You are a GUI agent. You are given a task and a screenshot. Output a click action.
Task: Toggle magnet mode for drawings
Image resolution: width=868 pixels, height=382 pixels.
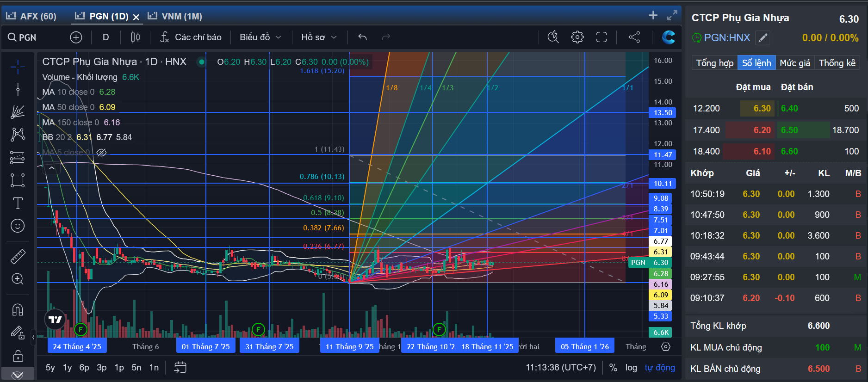pyautogui.click(x=18, y=309)
